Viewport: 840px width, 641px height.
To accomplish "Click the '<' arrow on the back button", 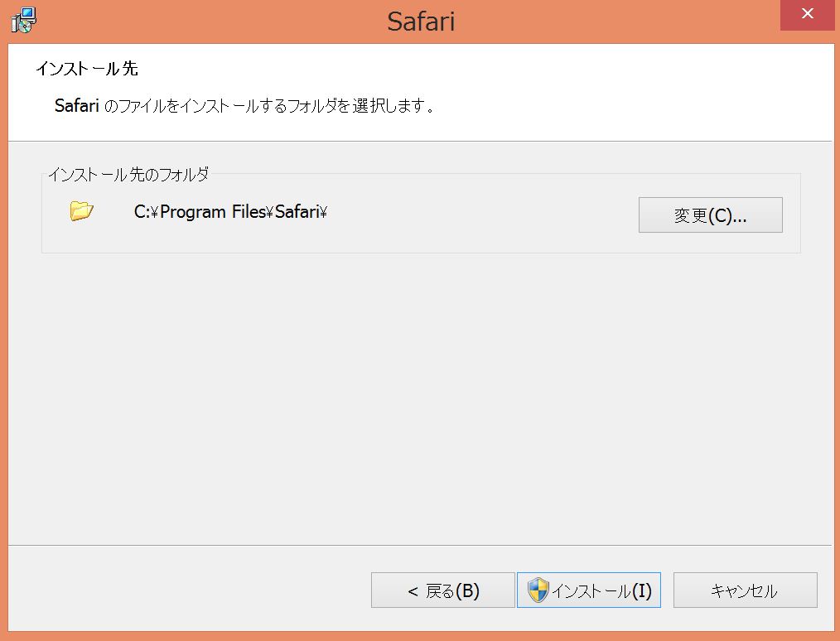I will click(413, 591).
